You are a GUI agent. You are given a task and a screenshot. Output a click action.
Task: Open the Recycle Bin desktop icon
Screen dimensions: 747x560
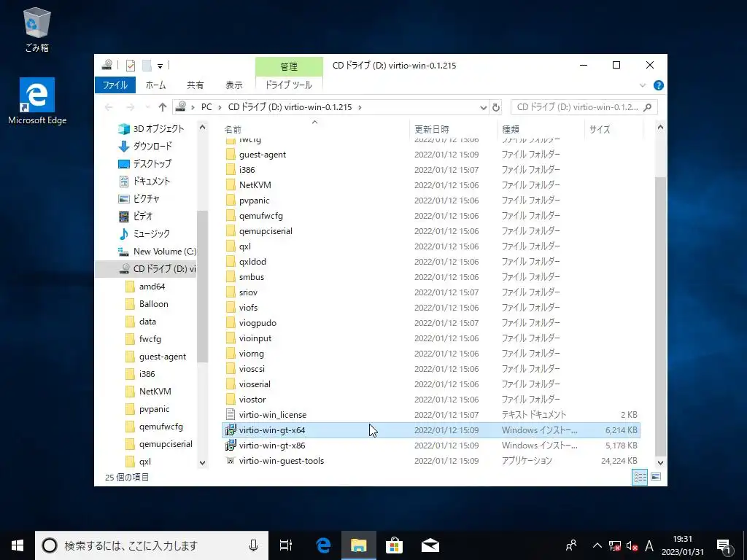(x=36, y=29)
